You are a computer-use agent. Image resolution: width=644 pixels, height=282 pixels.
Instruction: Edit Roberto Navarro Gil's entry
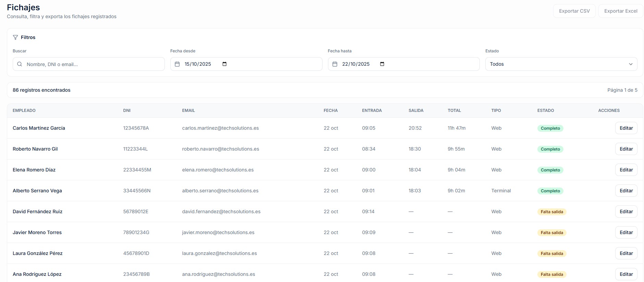(x=626, y=149)
